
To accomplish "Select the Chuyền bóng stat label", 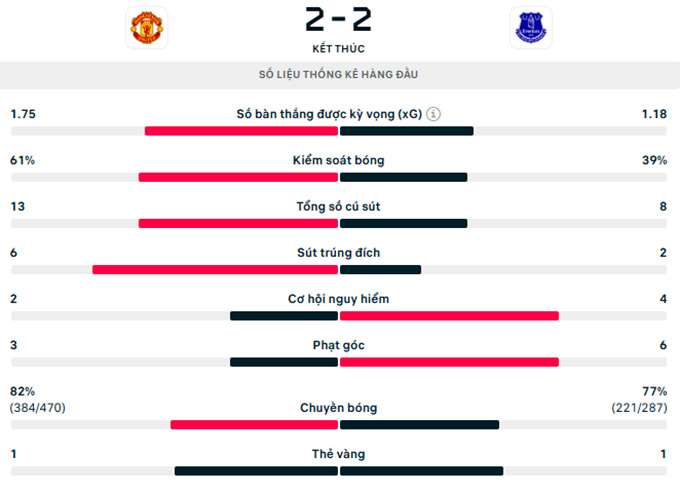I will click(338, 408).
